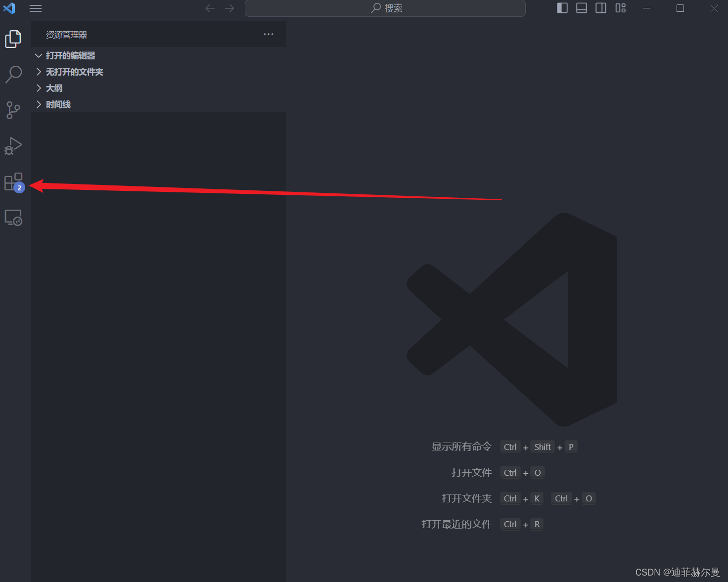Toggle the primary side bar layout icon
The image size is (728, 582).
tap(562, 8)
